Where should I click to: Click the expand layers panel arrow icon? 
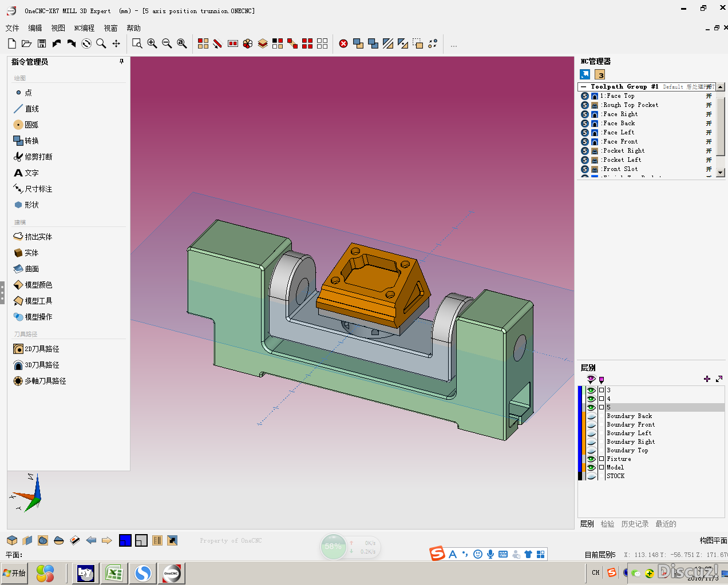pyautogui.click(x=719, y=379)
